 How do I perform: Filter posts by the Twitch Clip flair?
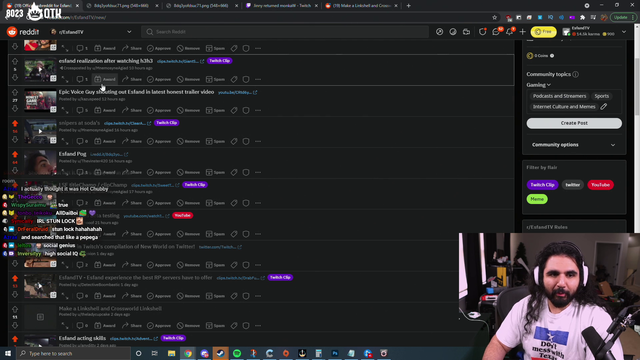[542, 185]
